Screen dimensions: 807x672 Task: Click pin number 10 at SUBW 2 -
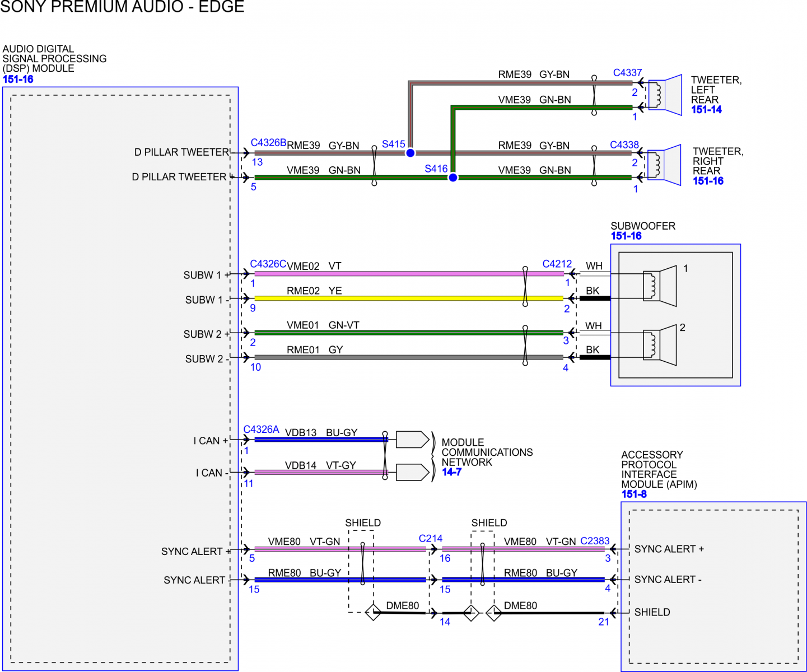[x=256, y=367]
